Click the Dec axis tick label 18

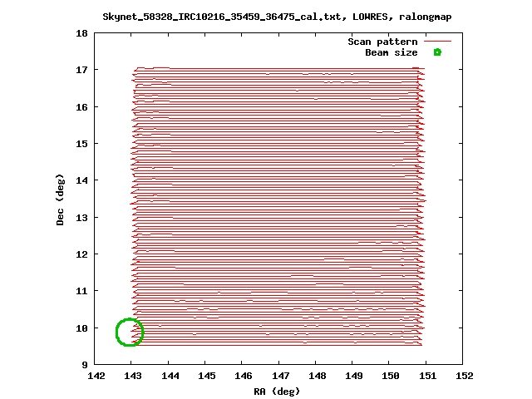tap(81, 33)
